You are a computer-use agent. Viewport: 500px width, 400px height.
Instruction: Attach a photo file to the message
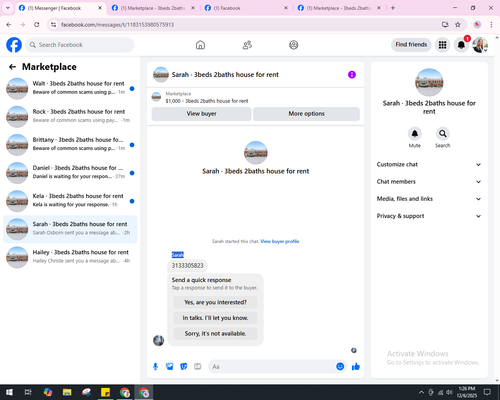pyautogui.click(x=170, y=367)
